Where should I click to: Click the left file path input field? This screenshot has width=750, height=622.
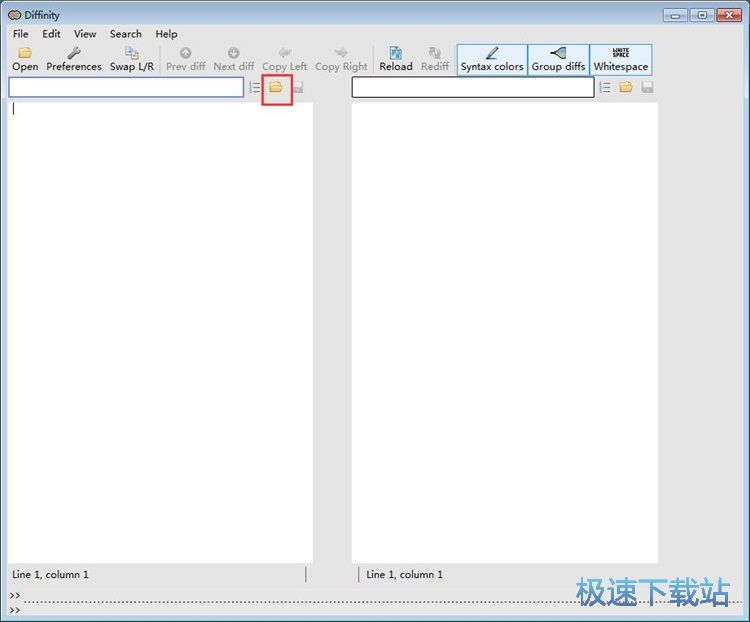126,88
